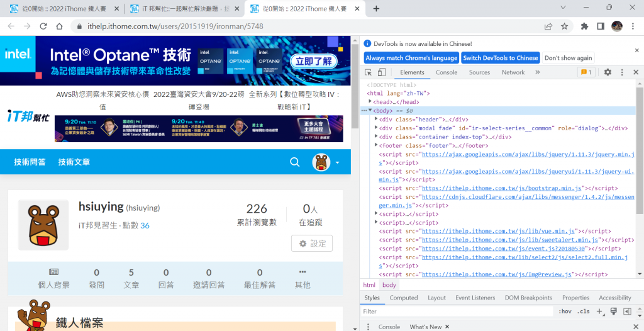Viewport: 644px width, 331px height.
Task: Open DevTools settings gear
Action: point(608,72)
